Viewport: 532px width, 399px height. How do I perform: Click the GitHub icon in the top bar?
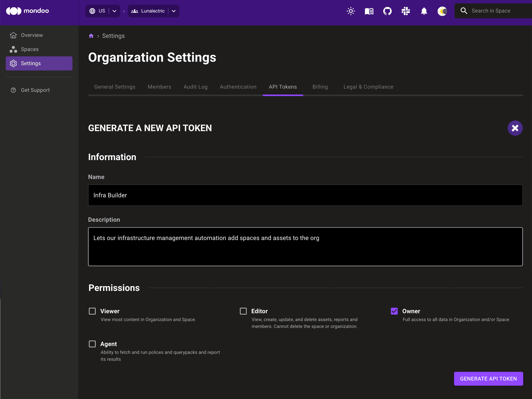387,11
